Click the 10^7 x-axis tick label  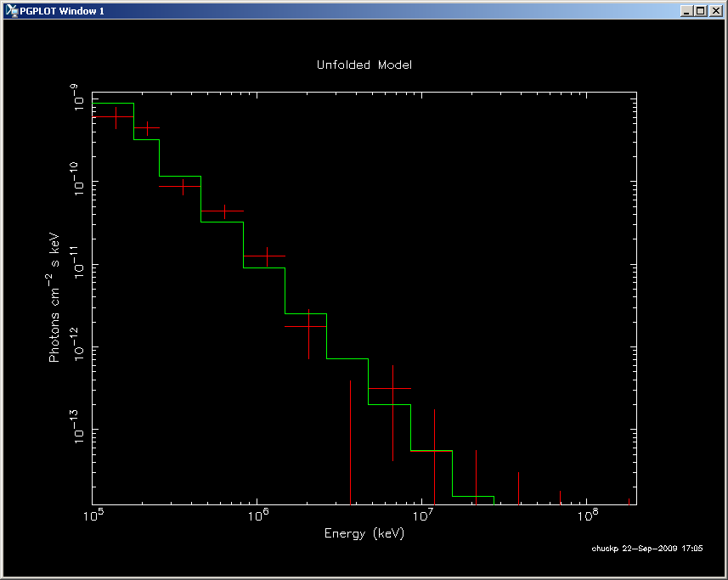coord(423,515)
